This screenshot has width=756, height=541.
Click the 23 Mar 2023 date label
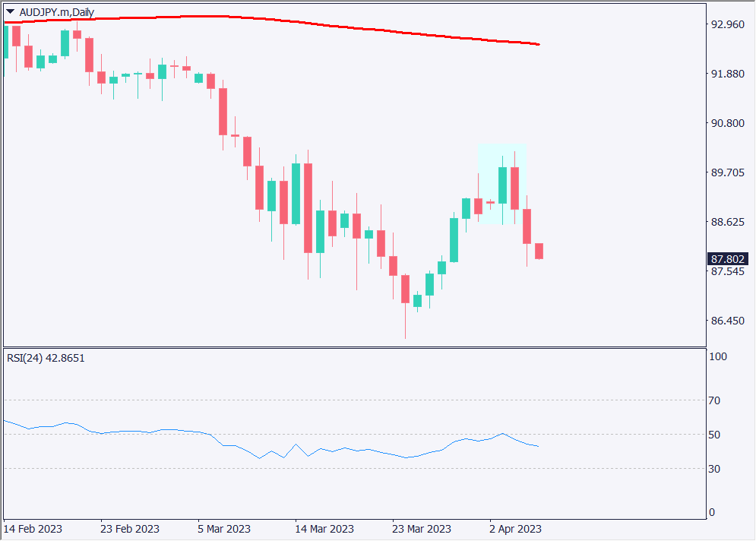click(x=422, y=529)
